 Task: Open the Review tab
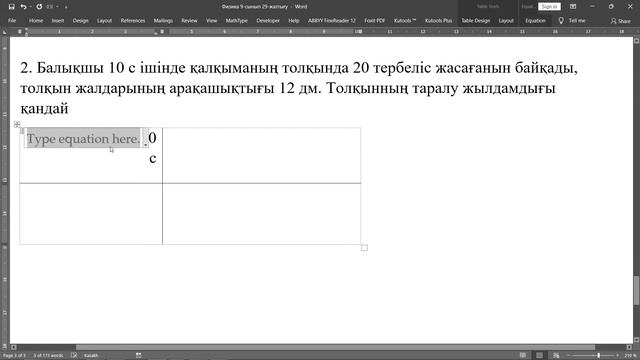(x=189, y=20)
